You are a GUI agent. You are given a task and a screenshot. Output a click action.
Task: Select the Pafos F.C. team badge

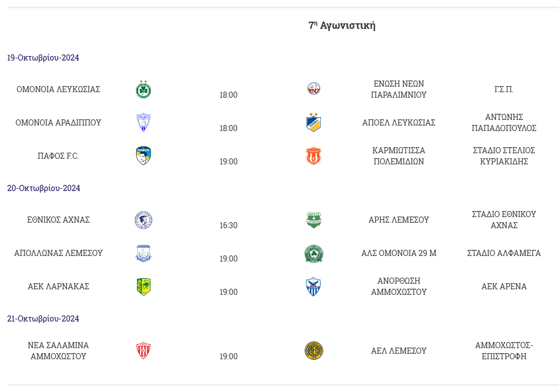tap(143, 156)
